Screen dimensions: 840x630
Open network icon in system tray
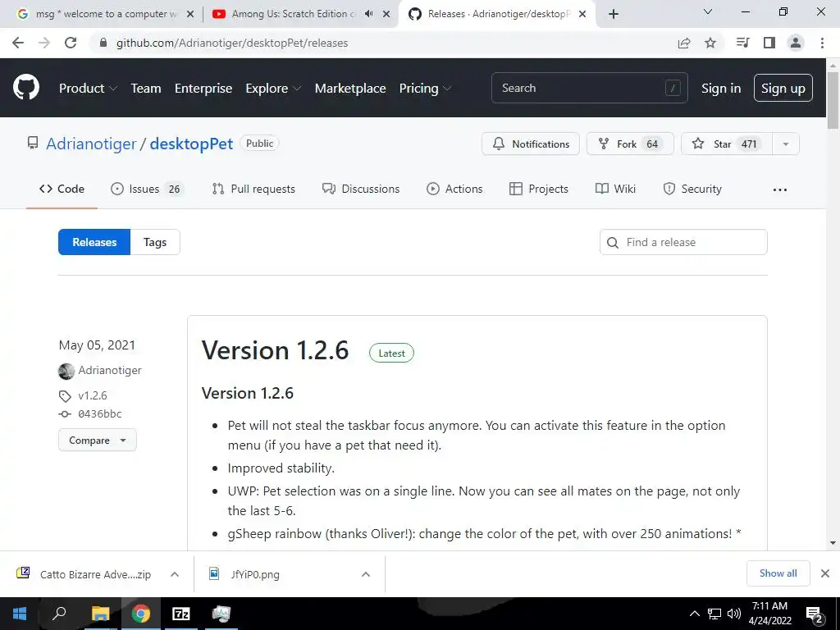coord(714,614)
